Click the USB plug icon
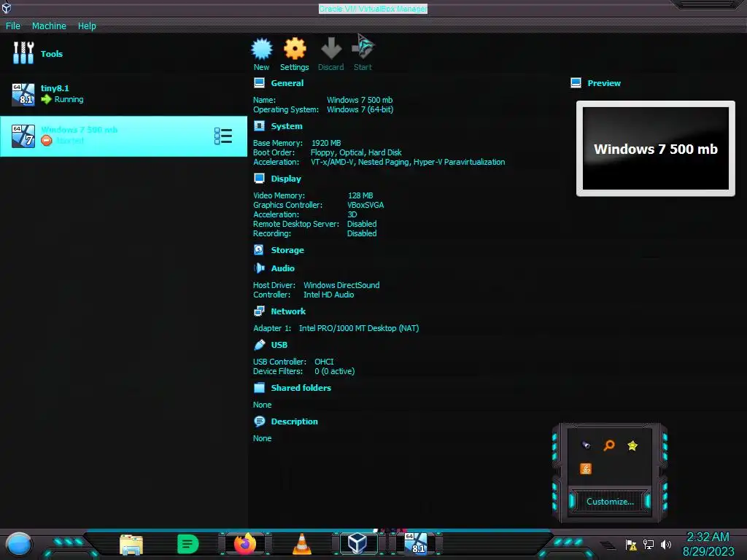Screen dimensions: 747x560 [260, 344]
